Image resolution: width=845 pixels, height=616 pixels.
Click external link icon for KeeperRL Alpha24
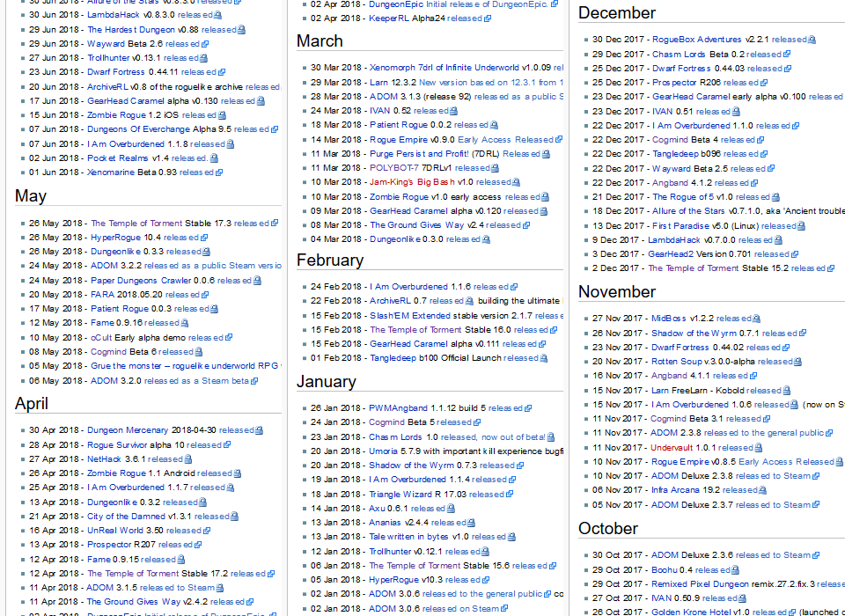tap(487, 18)
